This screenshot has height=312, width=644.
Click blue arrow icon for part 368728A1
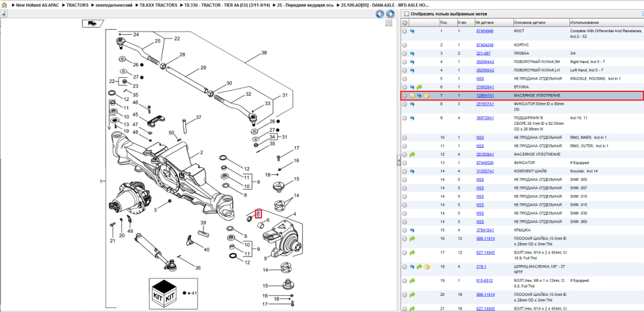click(x=412, y=118)
